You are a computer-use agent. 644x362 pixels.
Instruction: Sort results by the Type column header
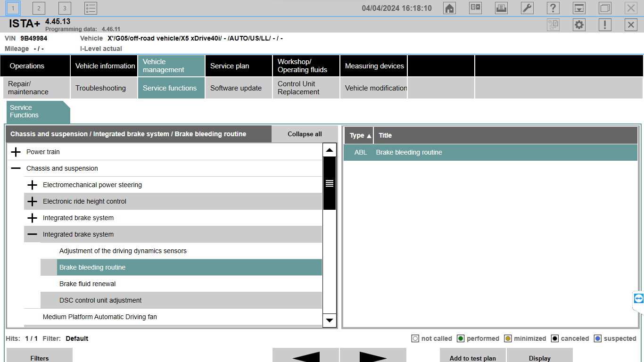(x=359, y=135)
